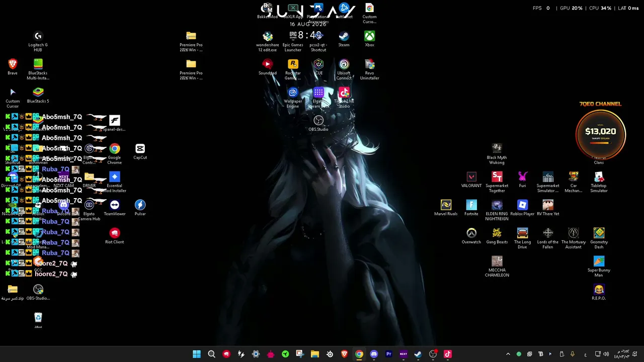Open the volume control in system tray
The width and height of the screenshot is (644, 362).
tap(606, 354)
